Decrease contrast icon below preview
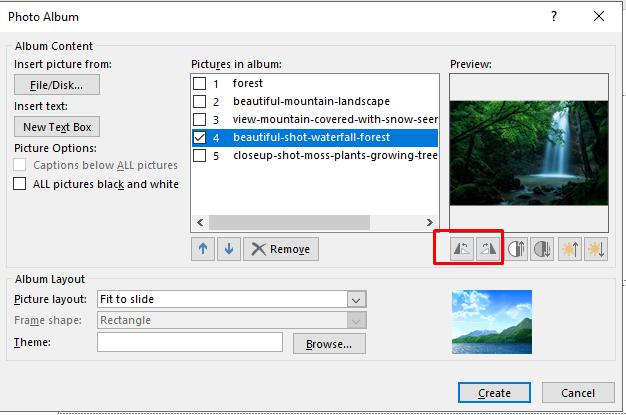626x415 pixels. click(542, 249)
